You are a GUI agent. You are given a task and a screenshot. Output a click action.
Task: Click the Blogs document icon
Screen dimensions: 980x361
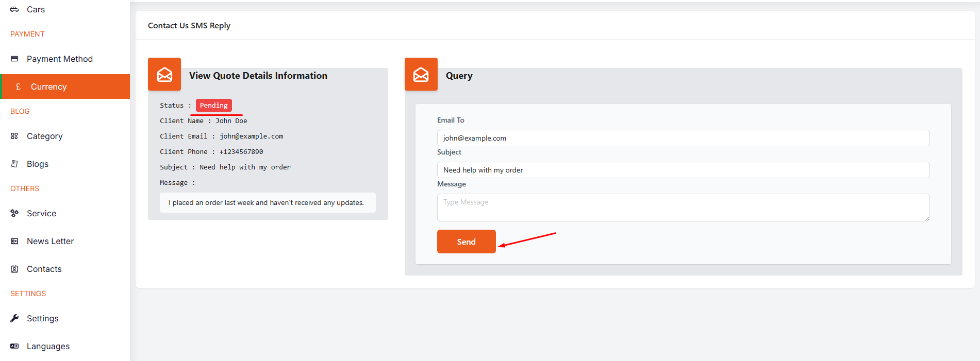tap(14, 164)
